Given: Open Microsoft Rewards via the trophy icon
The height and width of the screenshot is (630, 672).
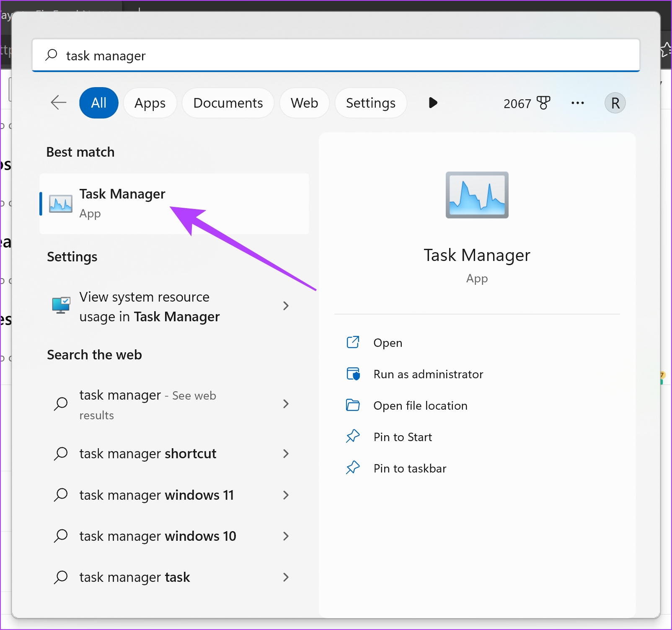Looking at the screenshot, I should click(544, 103).
